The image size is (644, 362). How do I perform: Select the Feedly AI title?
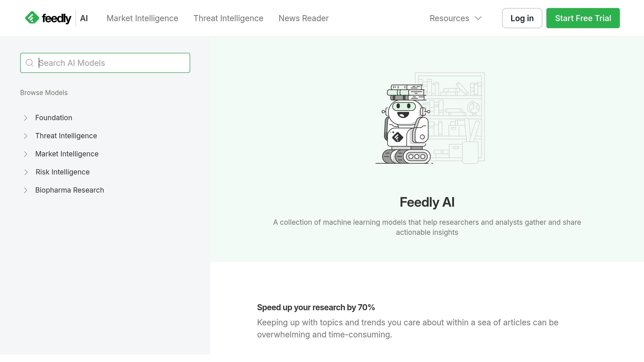coord(427,202)
